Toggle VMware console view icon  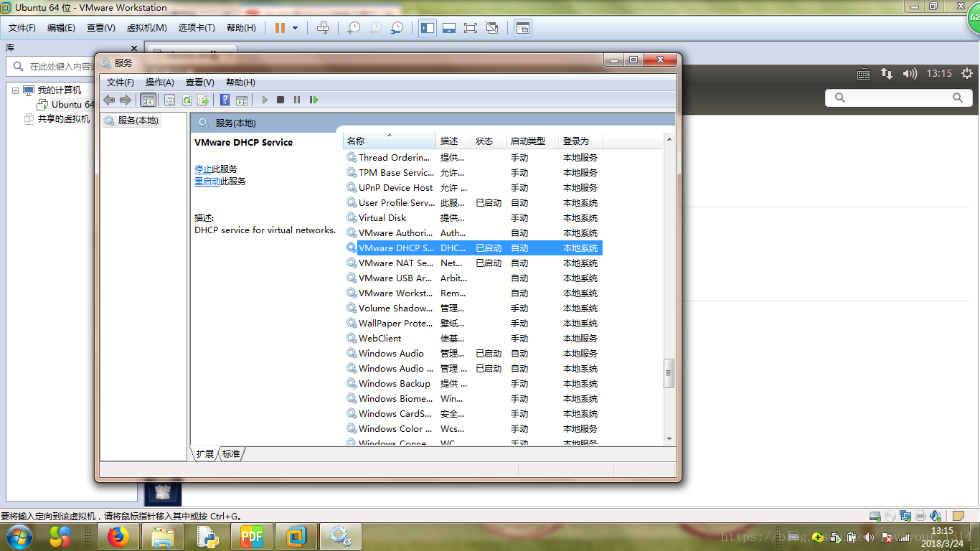523,28
